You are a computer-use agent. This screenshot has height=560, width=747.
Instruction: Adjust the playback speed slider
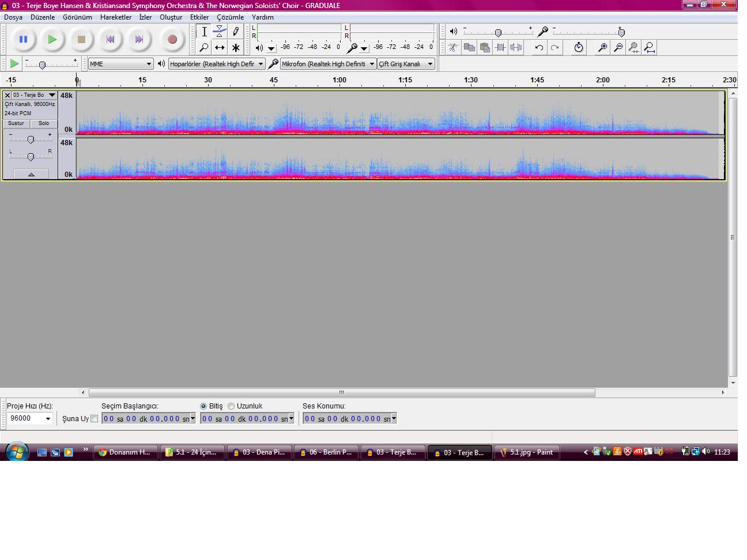coord(42,65)
